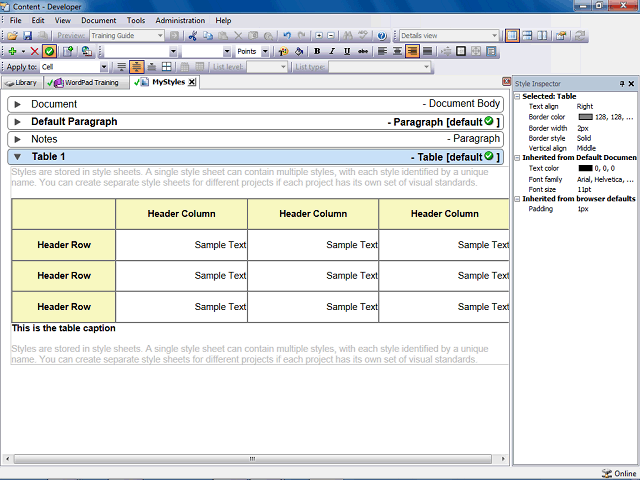
Task: Open the File menu
Action: click(x=16, y=20)
